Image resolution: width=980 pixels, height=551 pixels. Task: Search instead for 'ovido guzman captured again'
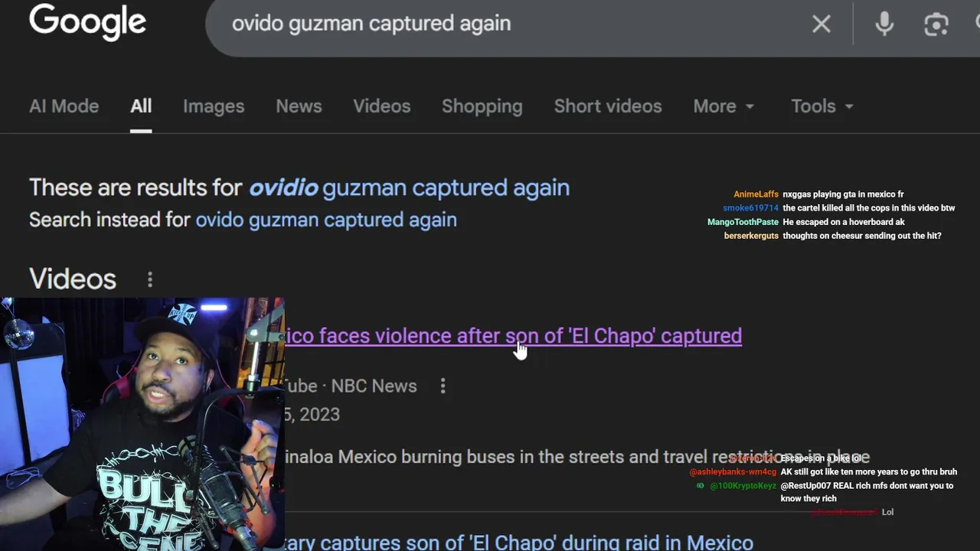point(326,220)
